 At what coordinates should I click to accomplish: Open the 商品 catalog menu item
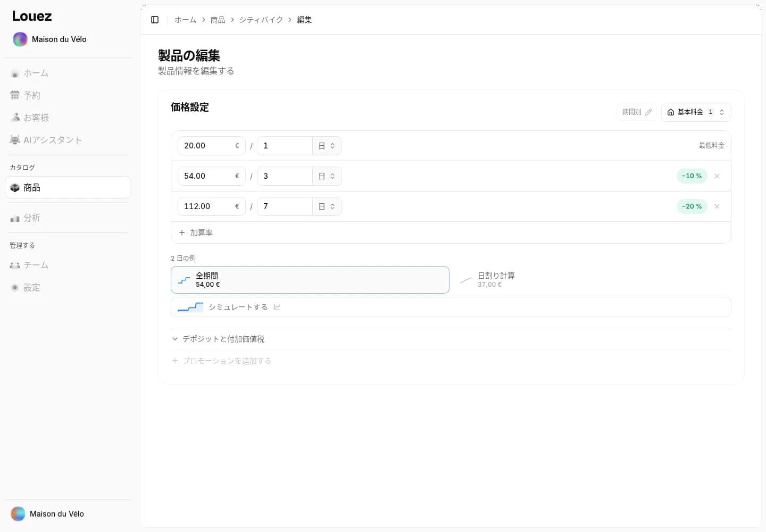click(68, 188)
